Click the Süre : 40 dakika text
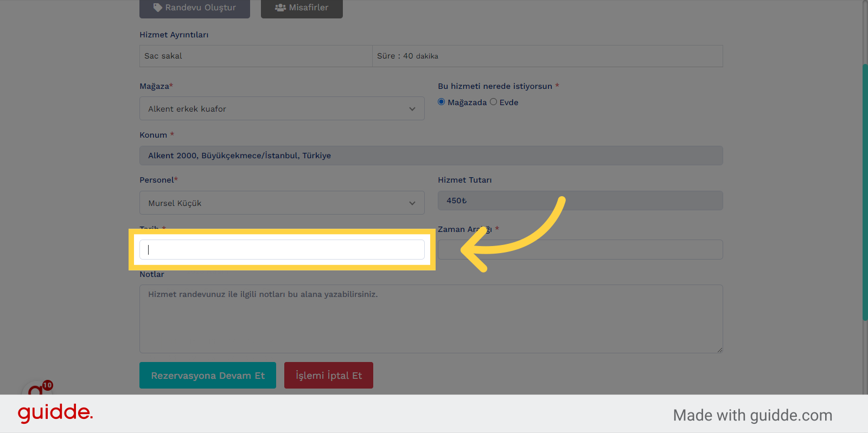The image size is (868, 433). point(408,56)
